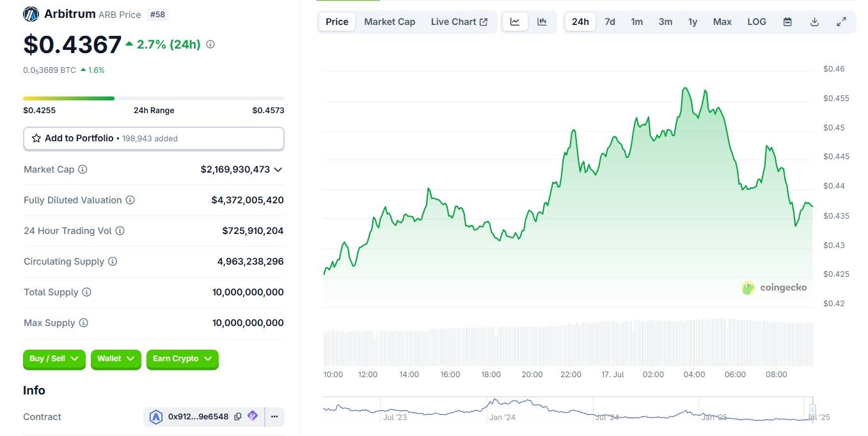Select the 3m time range

click(x=665, y=22)
